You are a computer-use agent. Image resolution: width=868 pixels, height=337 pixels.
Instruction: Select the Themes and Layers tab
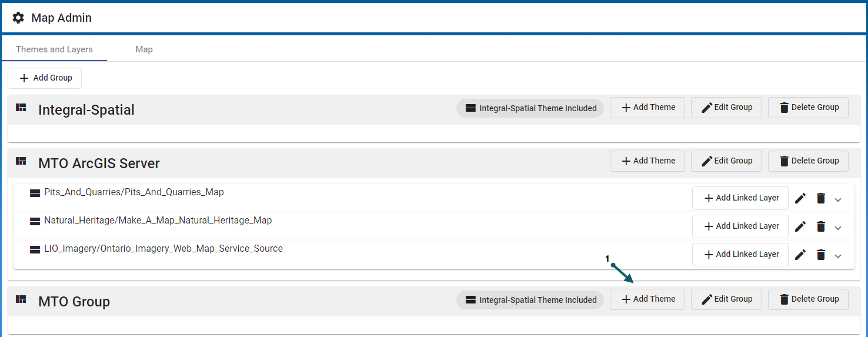[54, 49]
